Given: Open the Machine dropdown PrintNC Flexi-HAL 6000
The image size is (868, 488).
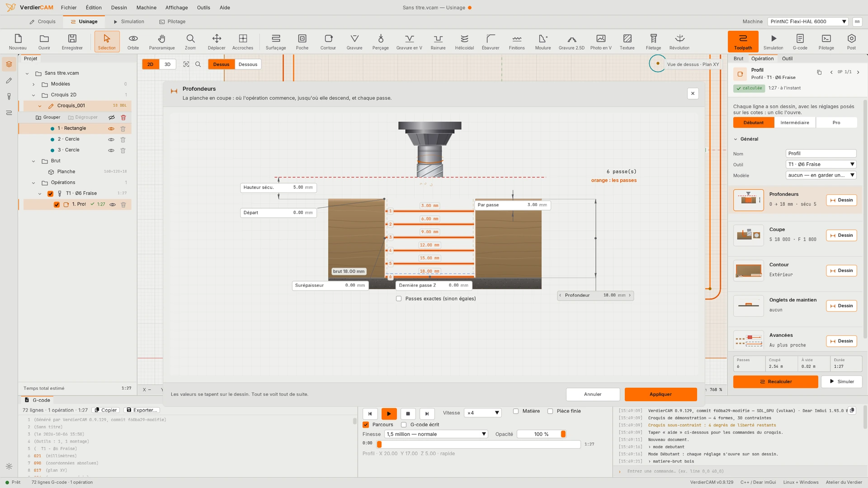Looking at the screenshot, I should point(808,22).
